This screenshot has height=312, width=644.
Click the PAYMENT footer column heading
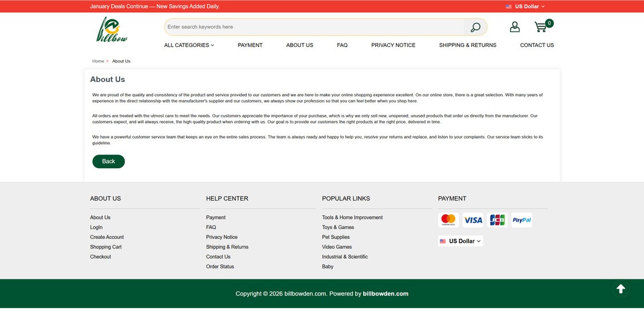pos(452,199)
